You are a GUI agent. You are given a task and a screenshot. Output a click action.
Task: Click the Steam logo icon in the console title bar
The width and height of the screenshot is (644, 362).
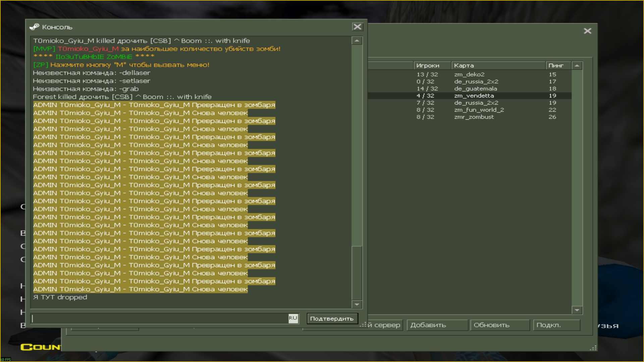coord(34,27)
